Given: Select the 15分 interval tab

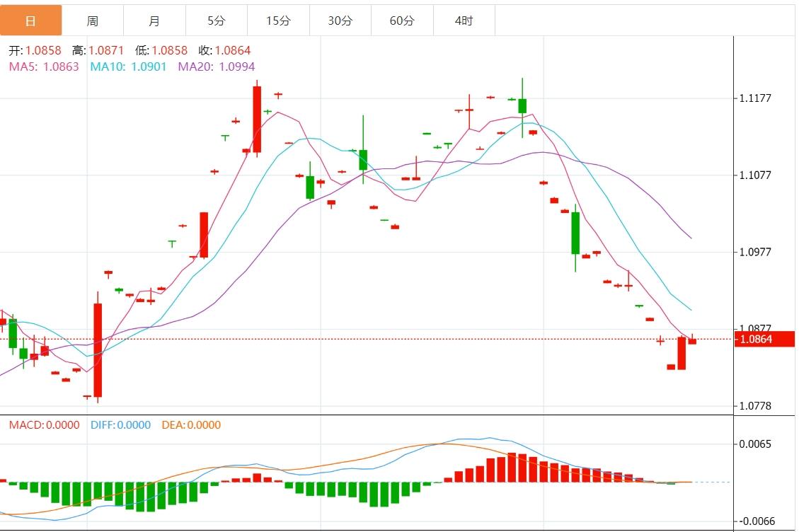Looking at the screenshot, I should point(278,21).
